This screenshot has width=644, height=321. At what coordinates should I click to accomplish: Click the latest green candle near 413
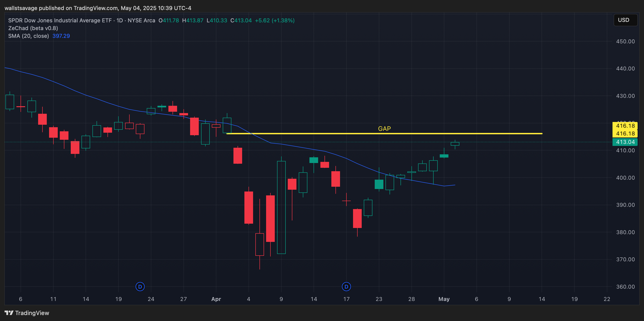coord(455,144)
